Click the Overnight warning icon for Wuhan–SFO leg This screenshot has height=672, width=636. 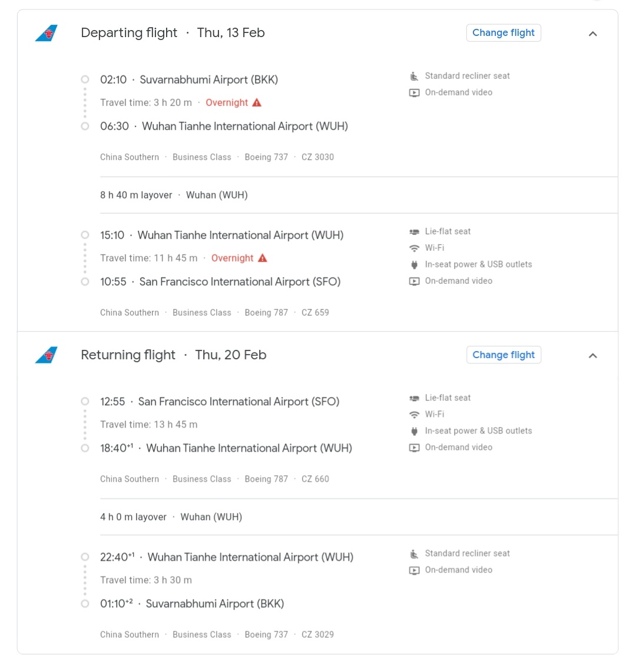(263, 258)
